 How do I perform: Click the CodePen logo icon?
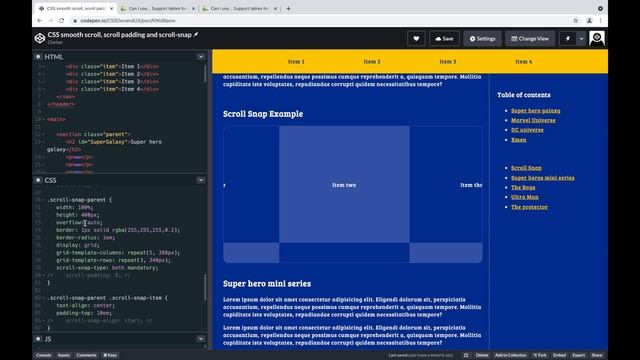coord(40,38)
